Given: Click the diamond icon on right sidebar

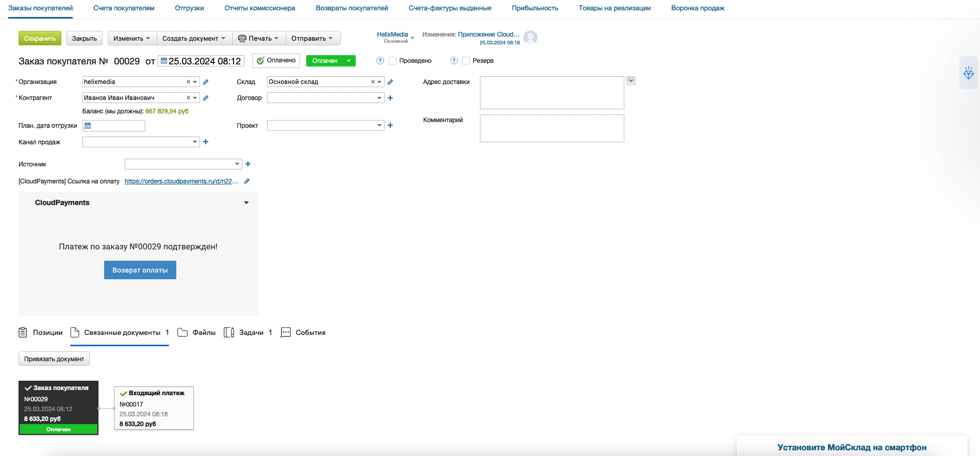Looking at the screenshot, I should [969, 73].
